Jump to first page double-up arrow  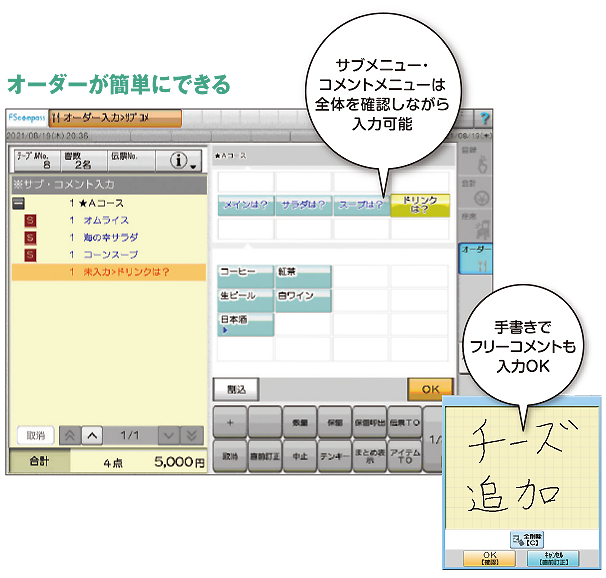point(70,435)
